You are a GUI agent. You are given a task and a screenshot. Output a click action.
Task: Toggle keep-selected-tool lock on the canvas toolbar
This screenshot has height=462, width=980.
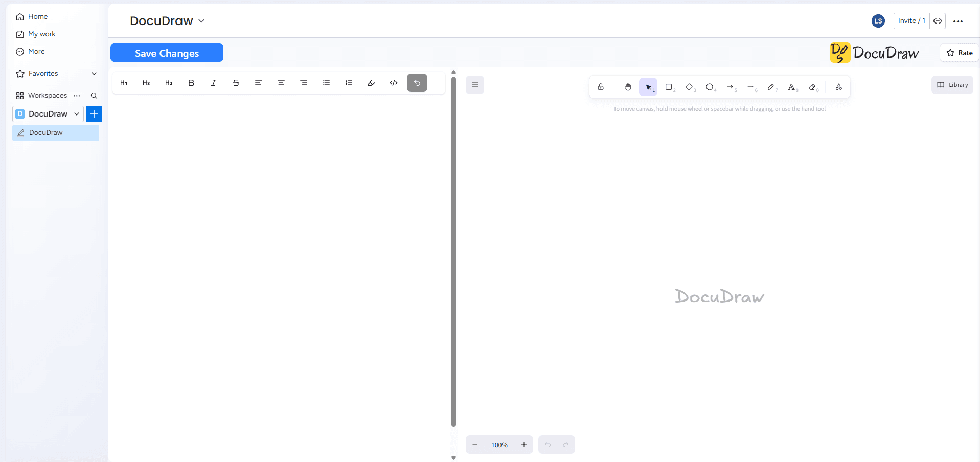(601, 87)
